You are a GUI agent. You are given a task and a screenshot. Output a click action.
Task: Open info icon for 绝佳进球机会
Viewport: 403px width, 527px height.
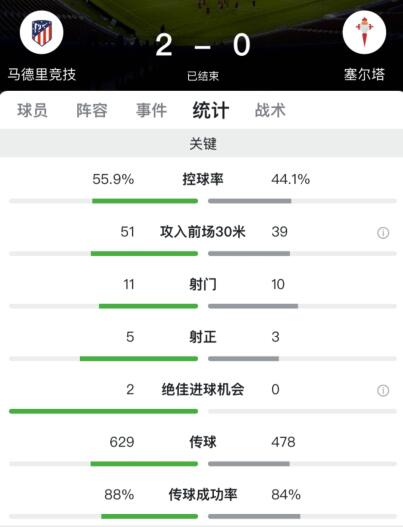click(383, 390)
